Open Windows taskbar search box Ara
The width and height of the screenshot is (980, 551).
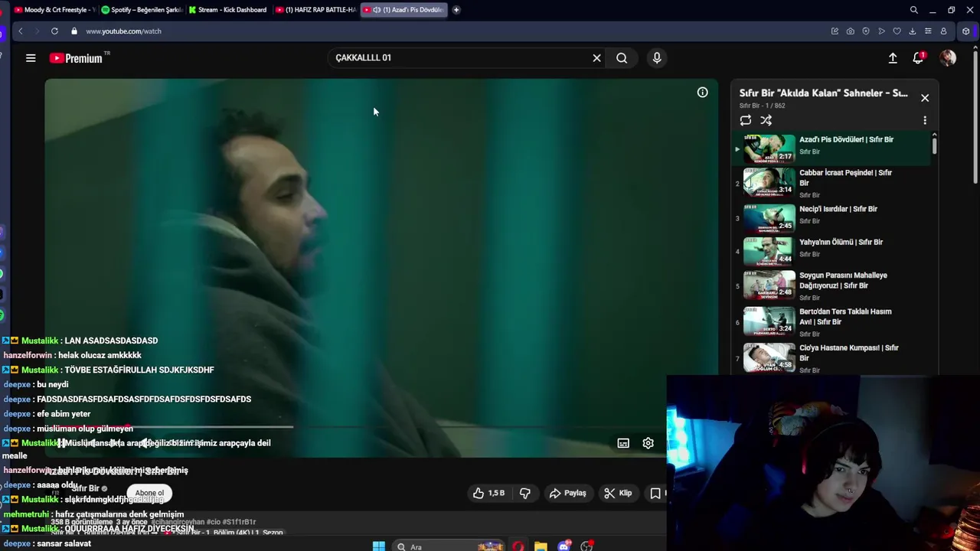click(448, 546)
